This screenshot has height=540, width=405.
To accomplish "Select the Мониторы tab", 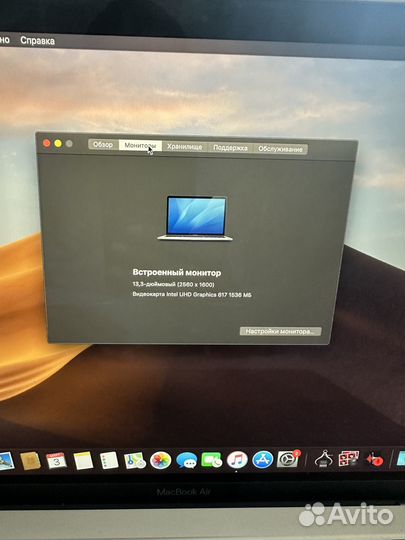I will tap(140, 145).
